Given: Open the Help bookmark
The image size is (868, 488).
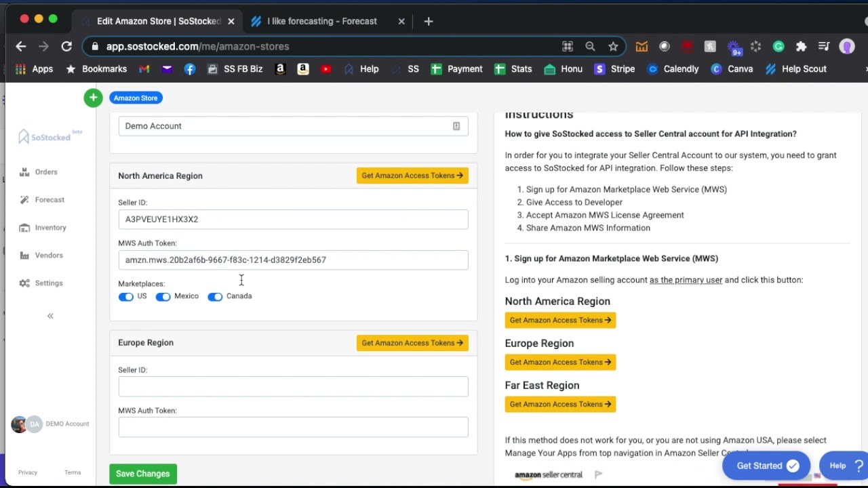Looking at the screenshot, I should pyautogui.click(x=361, y=69).
